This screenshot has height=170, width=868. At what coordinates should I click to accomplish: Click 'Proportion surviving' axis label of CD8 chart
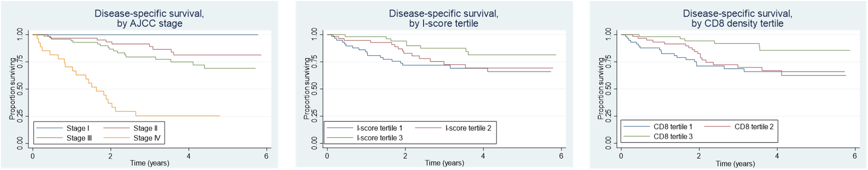tap(601, 89)
